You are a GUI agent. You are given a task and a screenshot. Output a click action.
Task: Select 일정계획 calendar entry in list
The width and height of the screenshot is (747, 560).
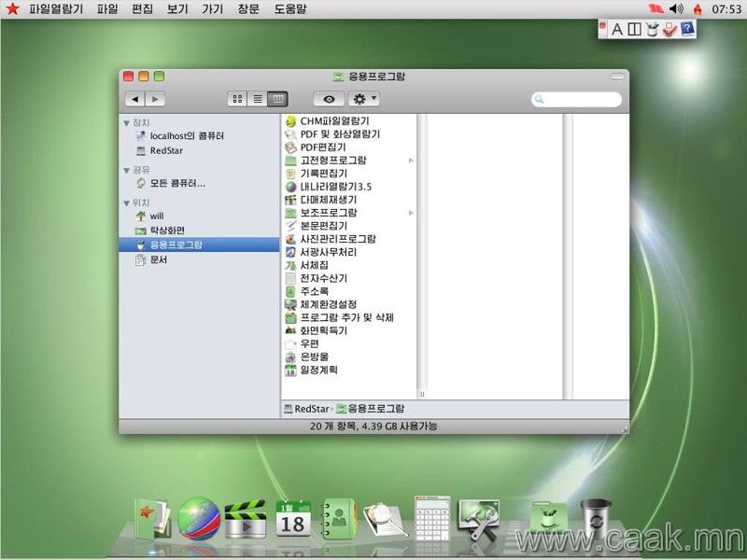(312, 370)
